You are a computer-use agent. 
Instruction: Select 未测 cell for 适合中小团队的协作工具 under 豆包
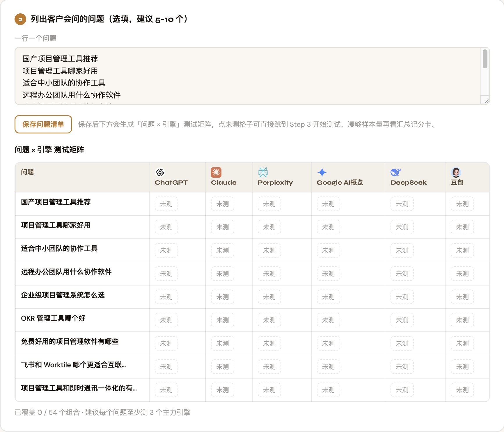tap(462, 250)
